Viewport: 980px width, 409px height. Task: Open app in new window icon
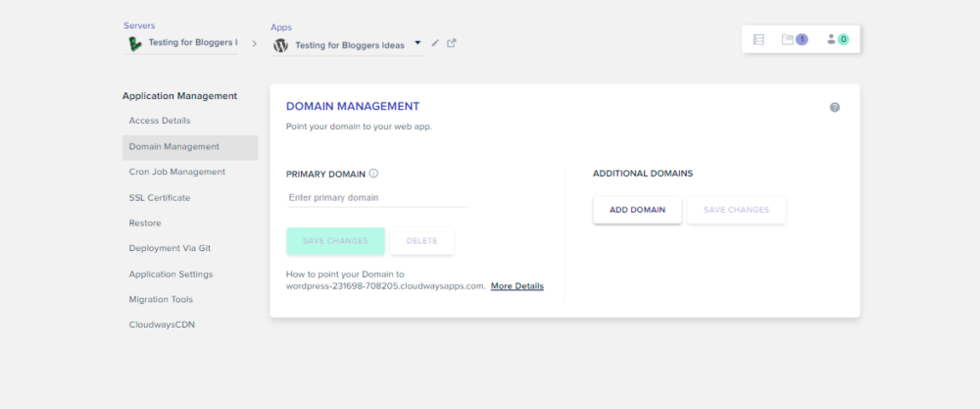[x=451, y=43]
